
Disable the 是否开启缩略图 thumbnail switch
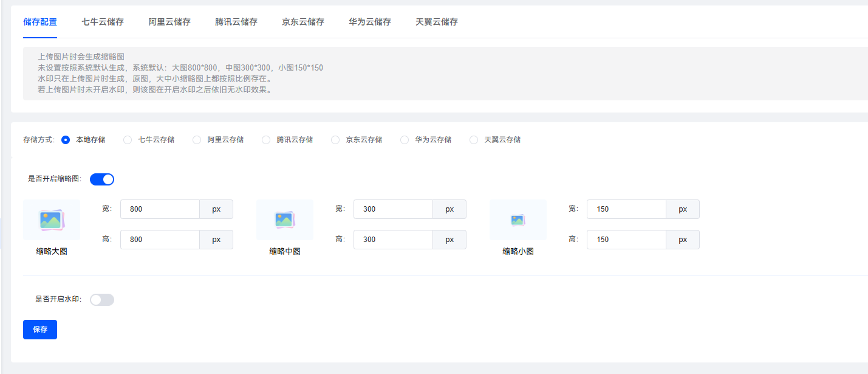point(102,179)
